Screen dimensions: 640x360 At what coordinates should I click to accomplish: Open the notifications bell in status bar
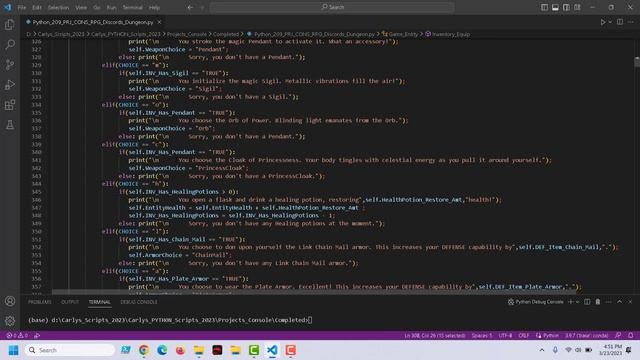[x=631, y=336]
